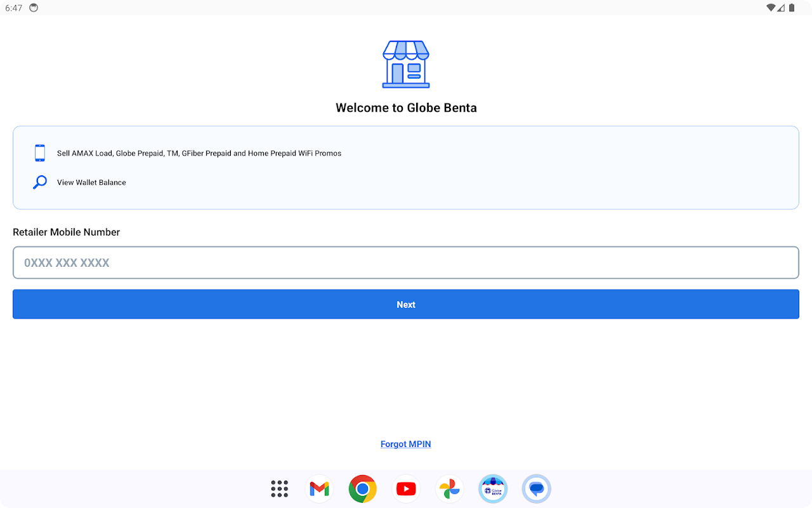Open the Forgot MPIN link

pos(406,444)
